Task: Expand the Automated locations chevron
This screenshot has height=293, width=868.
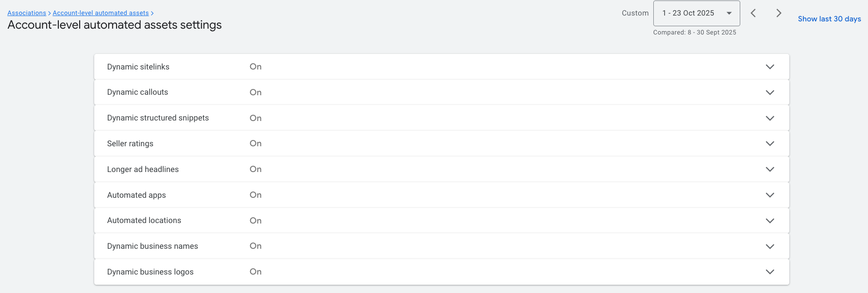Action: click(770, 221)
